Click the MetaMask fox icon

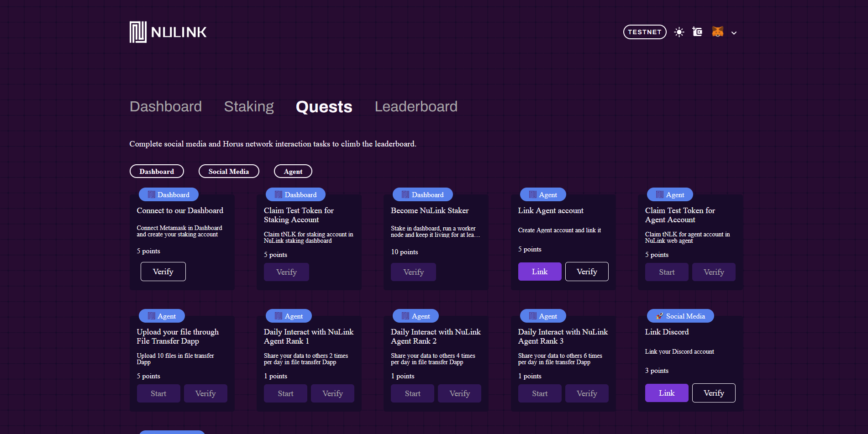pyautogui.click(x=717, y=32)
